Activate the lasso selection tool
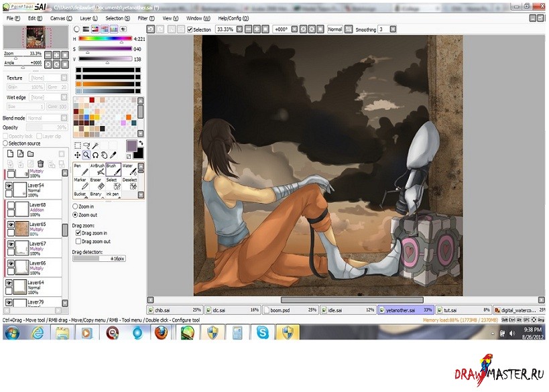 (x=86, y=145)
